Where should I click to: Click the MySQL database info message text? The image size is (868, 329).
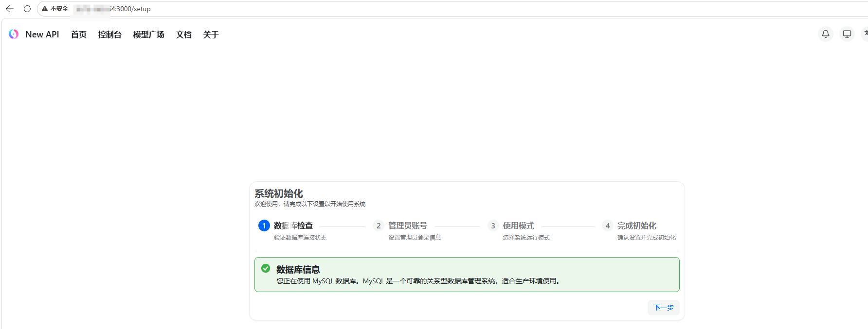(x=419, y=281)
